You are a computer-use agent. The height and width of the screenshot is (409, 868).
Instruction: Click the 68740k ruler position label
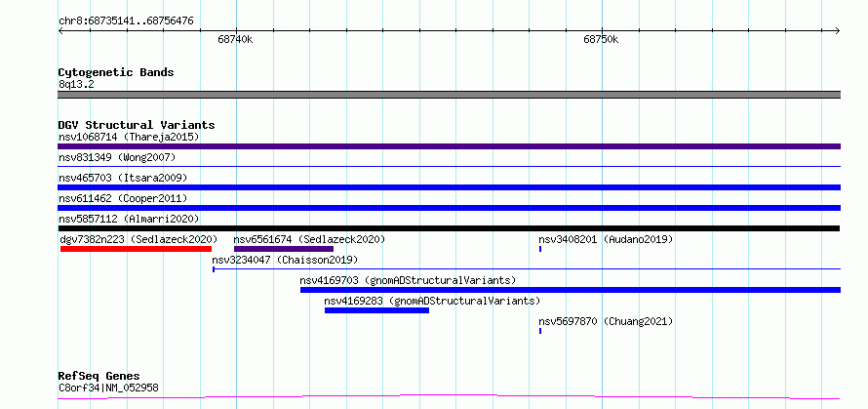235,39
